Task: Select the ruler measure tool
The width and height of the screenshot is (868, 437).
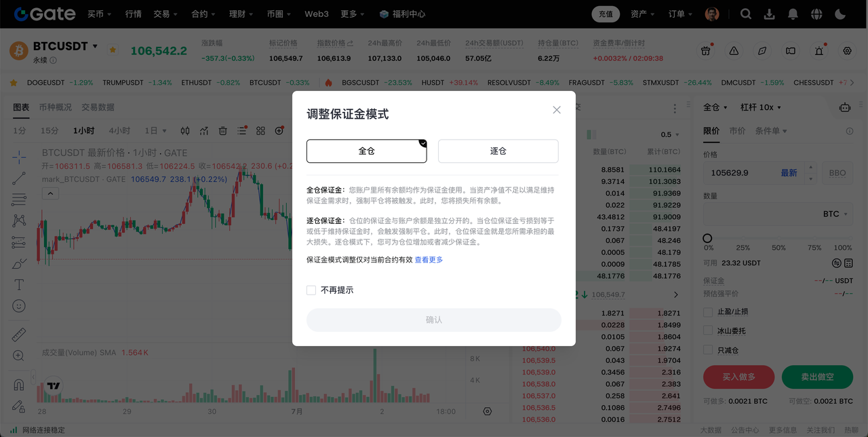Action: pos(19,334)
